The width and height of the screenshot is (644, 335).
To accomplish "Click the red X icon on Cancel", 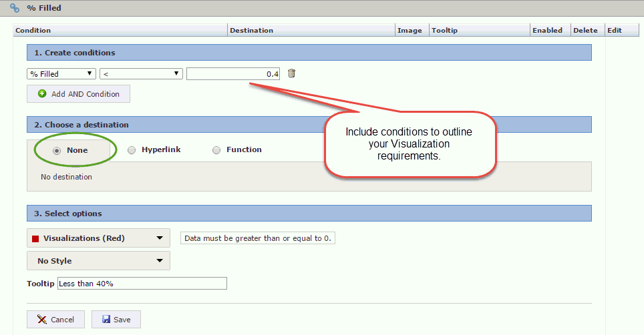I will (x=42, y=320).
